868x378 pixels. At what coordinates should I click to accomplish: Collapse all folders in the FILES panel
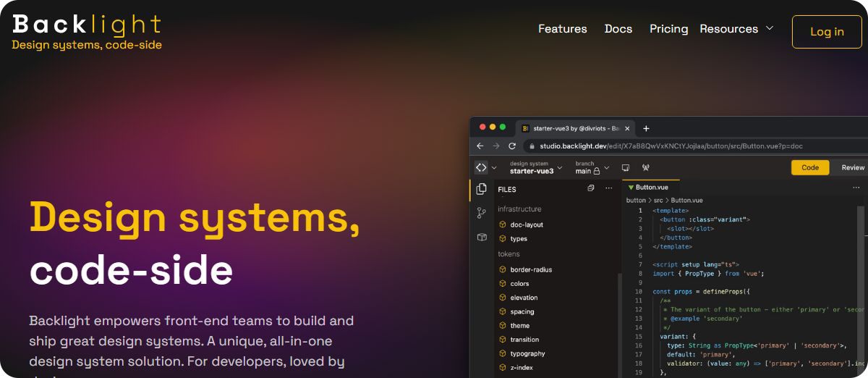pyautogui.click(x=591, y=188)
